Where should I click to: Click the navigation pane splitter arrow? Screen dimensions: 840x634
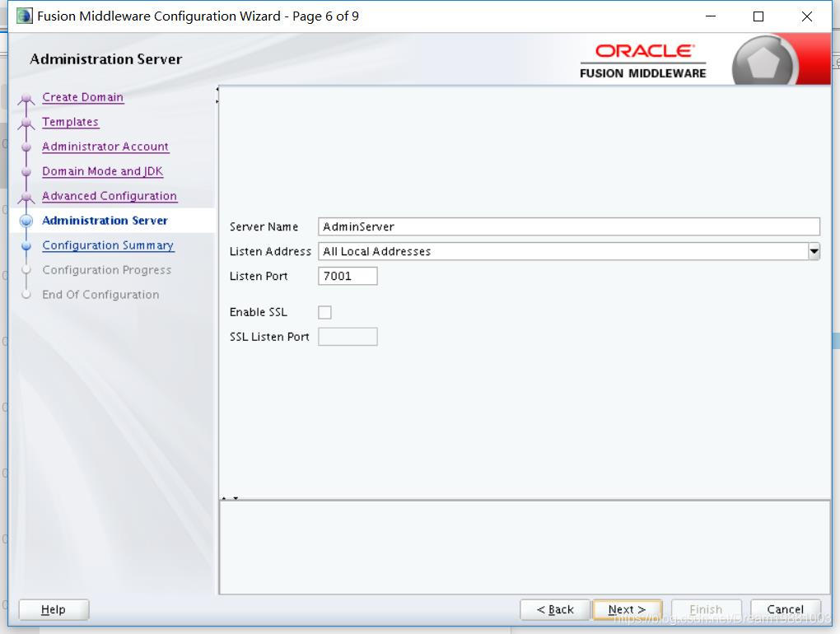217,96
